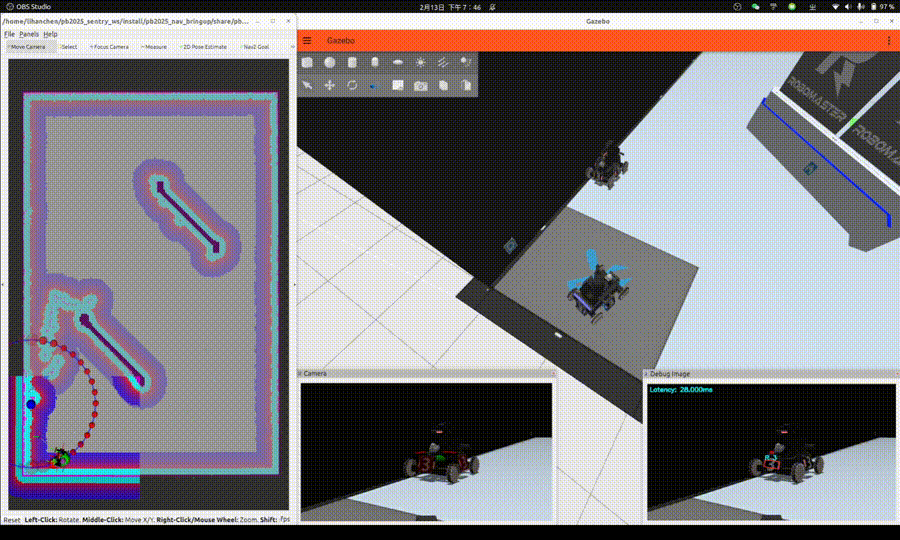Click the Camera image view of robot
Viewport: 900px width, 540px height.
point(426,452)
